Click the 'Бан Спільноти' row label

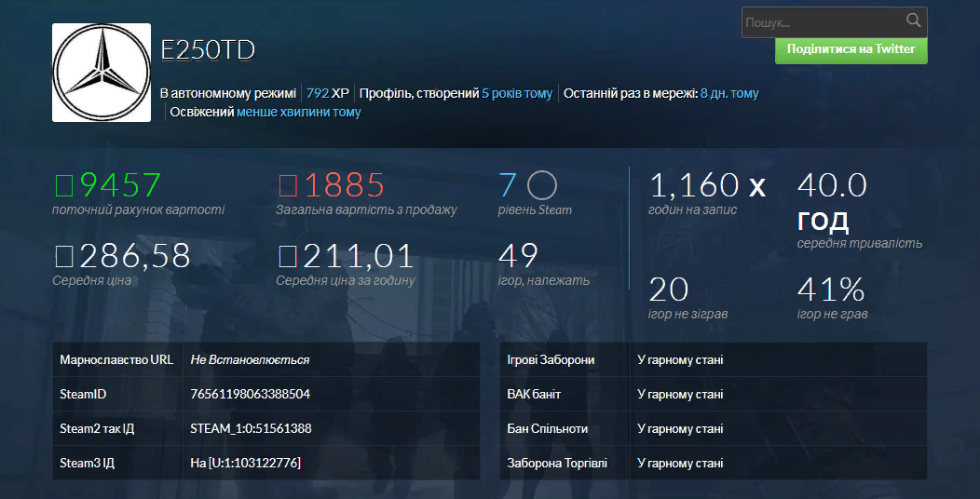[548, 429]
